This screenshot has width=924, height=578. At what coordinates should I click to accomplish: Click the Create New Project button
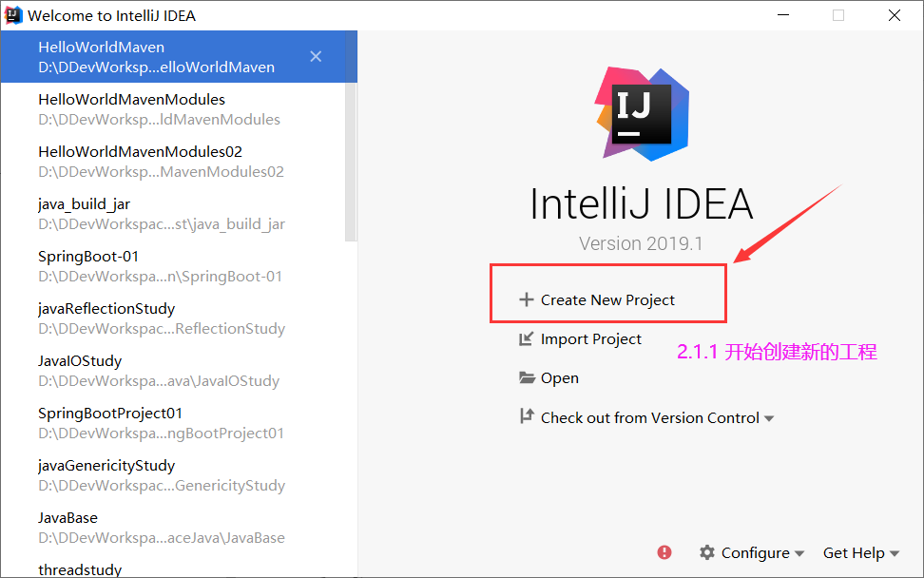click(607, 299)
